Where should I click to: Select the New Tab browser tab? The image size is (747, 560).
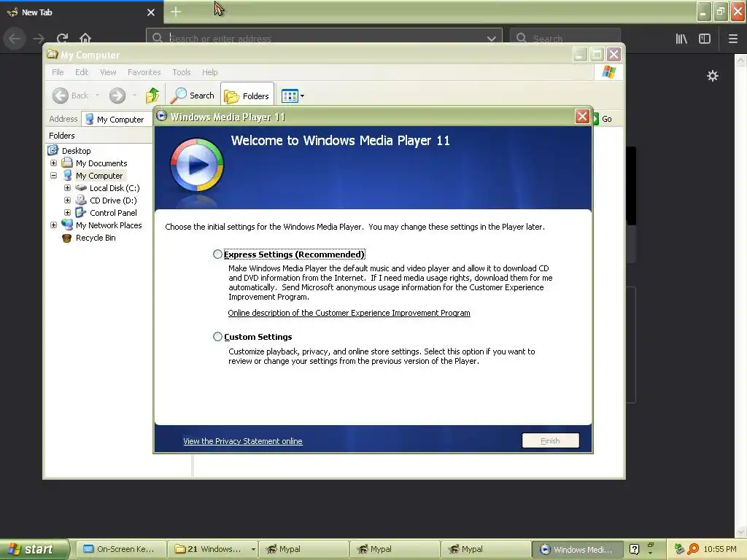coord(82,12)
